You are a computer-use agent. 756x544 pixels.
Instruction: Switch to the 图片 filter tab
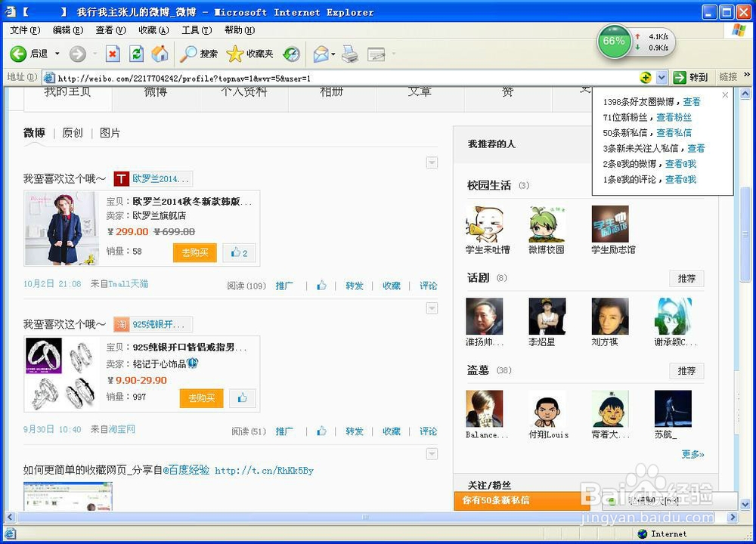110,133
